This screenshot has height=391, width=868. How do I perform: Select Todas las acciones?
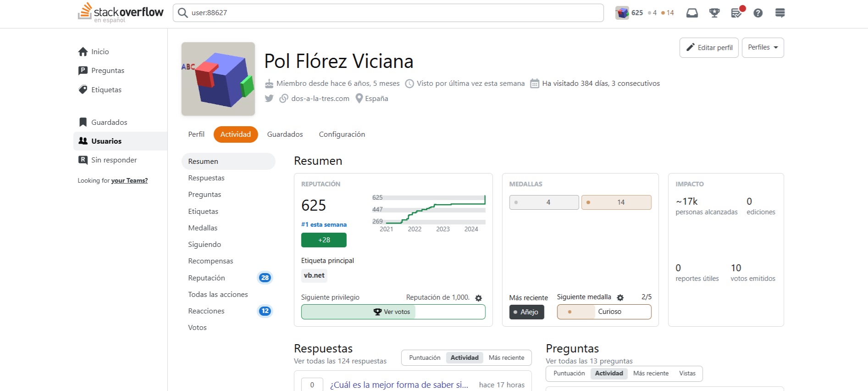click(228, 294)
